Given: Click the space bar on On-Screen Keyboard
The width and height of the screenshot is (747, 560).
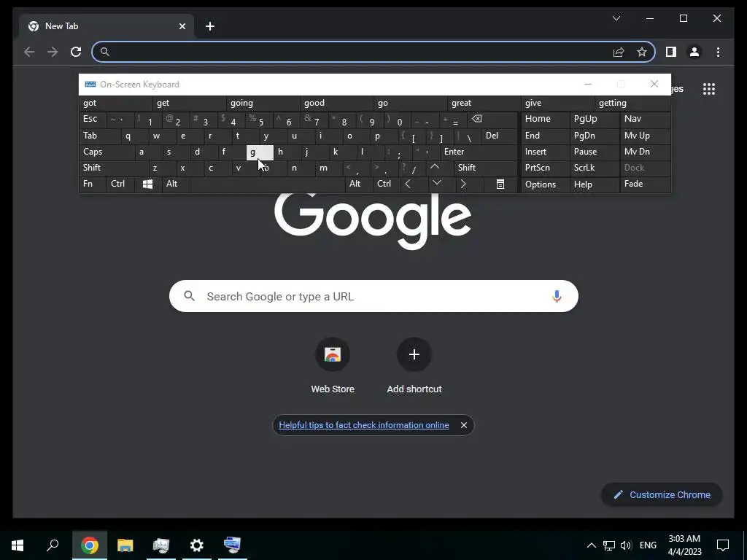Looking at the screenshot, I should (267, 184).
